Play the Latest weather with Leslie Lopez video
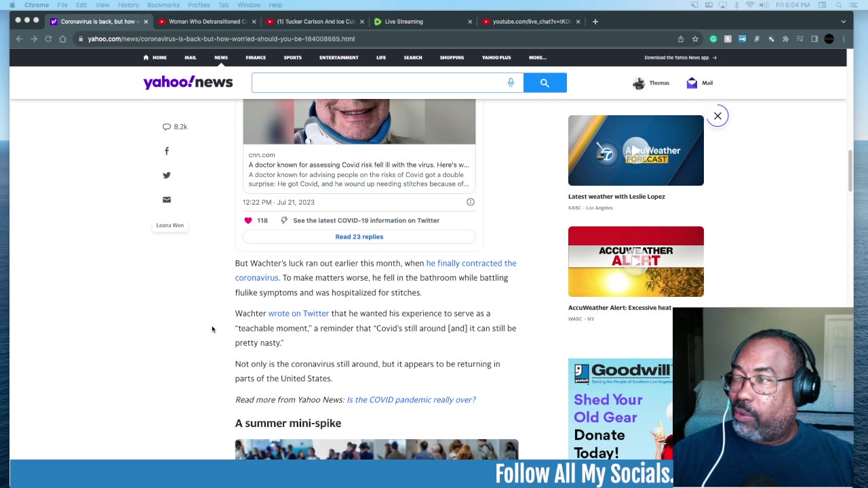This screenshot has width=868, height=488. point(636,150)
